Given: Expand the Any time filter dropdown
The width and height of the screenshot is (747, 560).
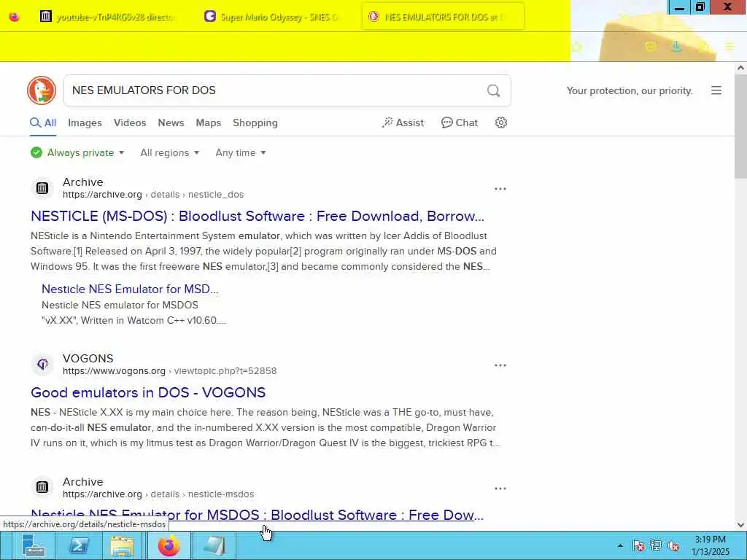Looking at the screenshot, I should (x=241, y=153).
